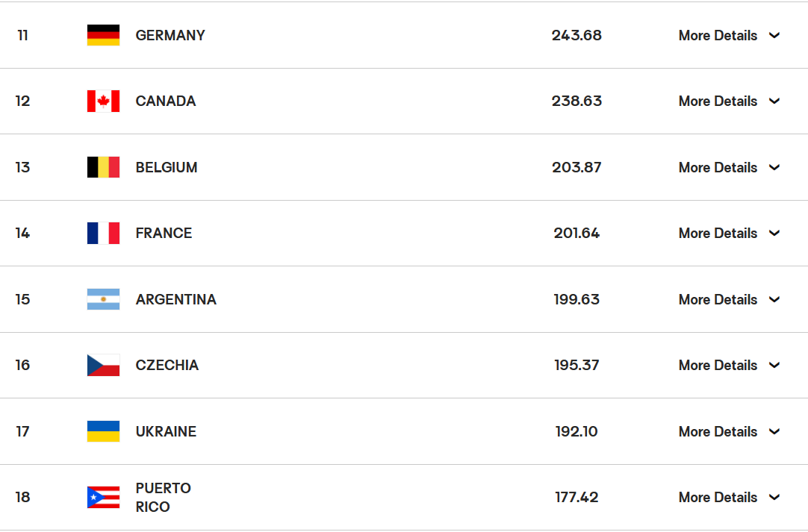
Task: Expand Argentina's More Details chevron
Action: 774,299
